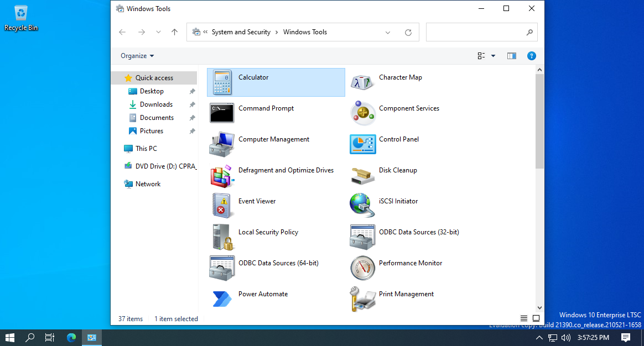Click the Windows Tools taskbar button
The image size is (644, 346).
pos(92,337)
